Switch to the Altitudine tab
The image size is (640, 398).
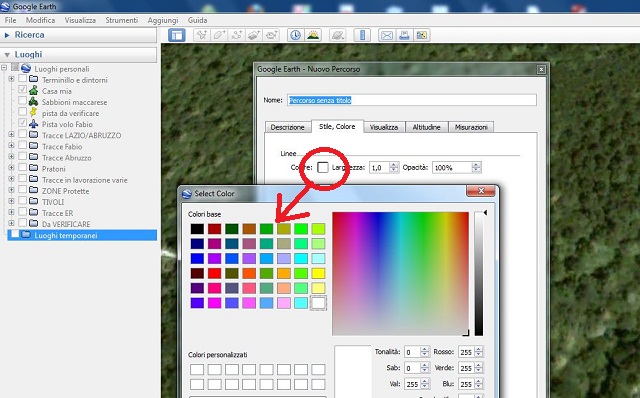pos(426,127)
